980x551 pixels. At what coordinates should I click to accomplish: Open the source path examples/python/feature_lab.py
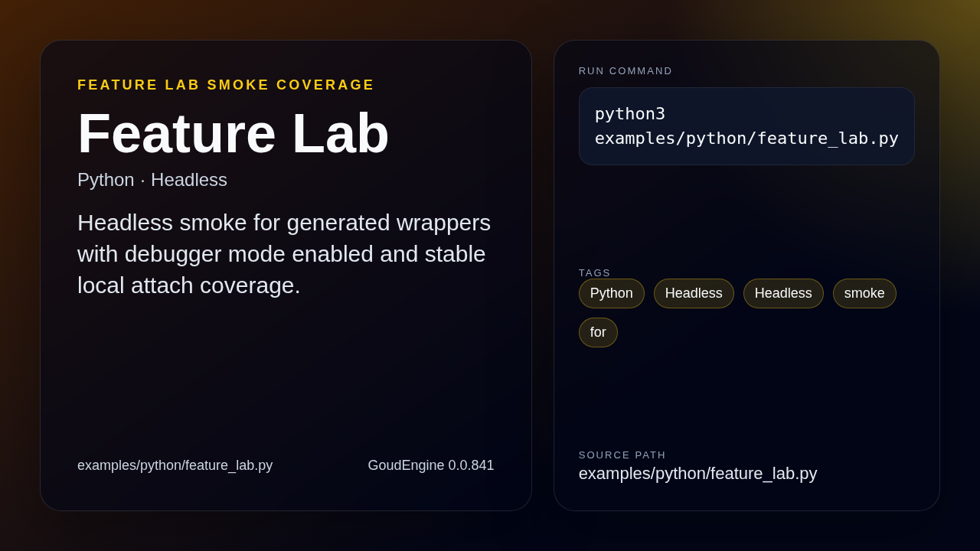(x=698, y=473)
